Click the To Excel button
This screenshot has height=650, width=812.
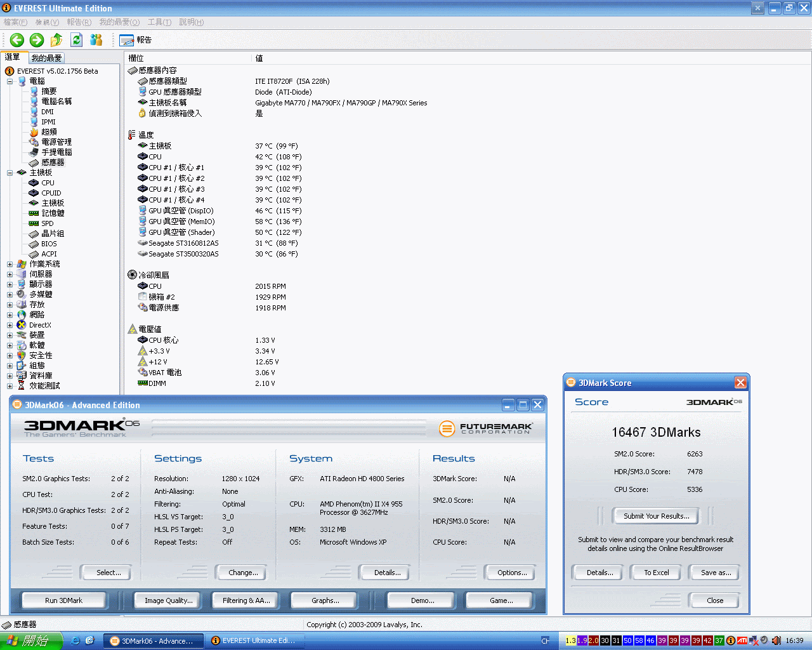(x=656, y=573)
